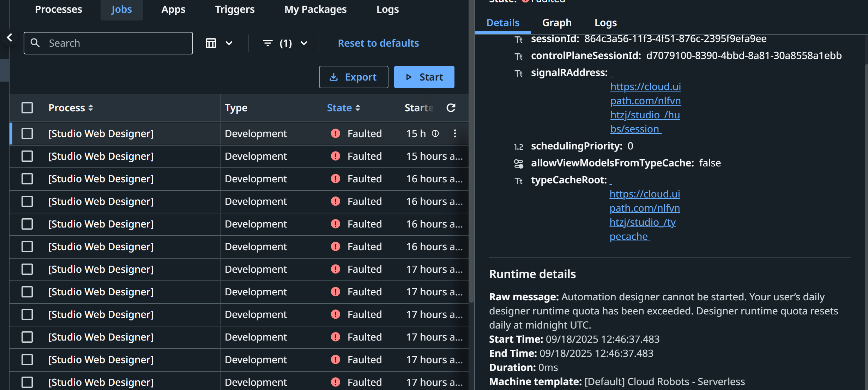Screen dimensions: 868x390
Task: Click the filter lines icon
Action: 268,43
